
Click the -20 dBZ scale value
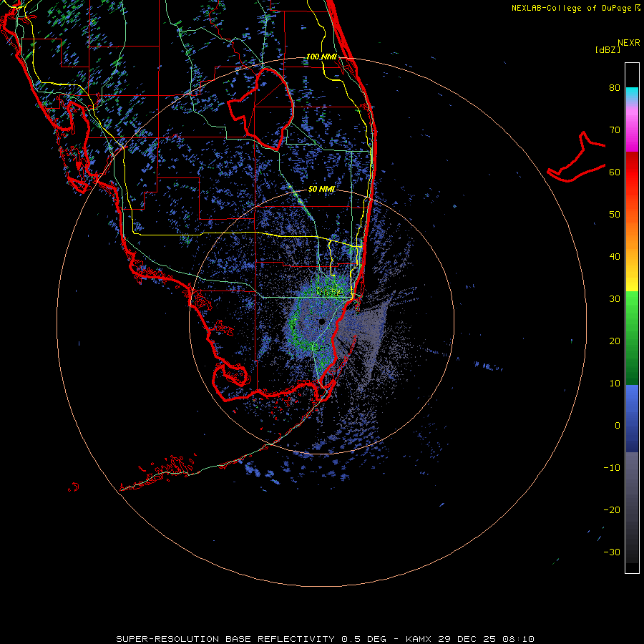tap(612, 510)
